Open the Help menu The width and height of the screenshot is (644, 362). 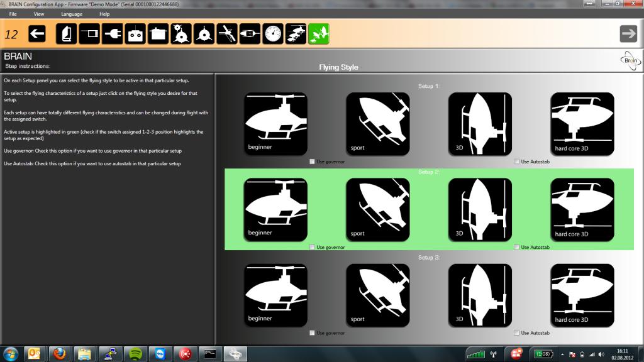click(x=104, y=14)
